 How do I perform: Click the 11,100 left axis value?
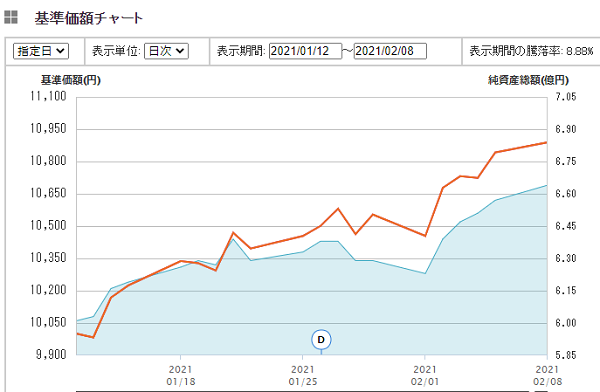[48, 96]
